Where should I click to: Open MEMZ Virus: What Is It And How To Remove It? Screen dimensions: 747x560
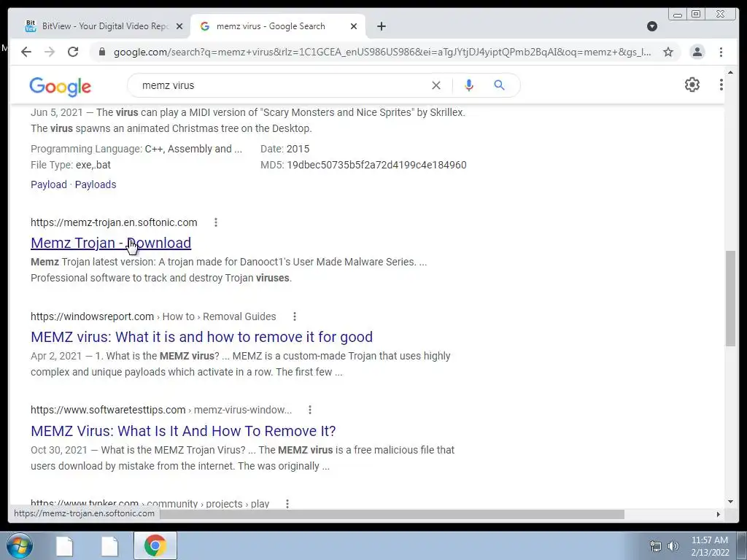tap(183, 431)
